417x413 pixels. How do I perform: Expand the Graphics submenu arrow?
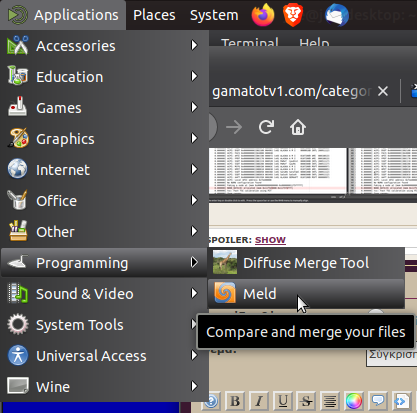coord(194,138)
